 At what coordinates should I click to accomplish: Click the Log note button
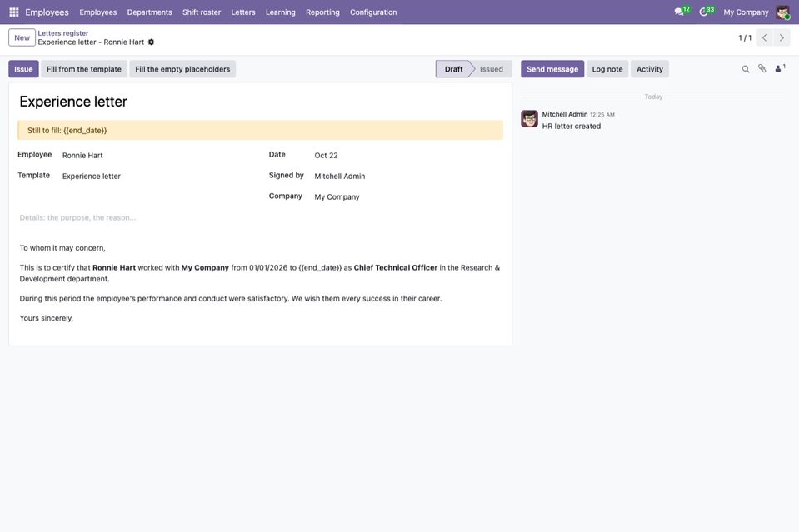(x=607, y=69)
